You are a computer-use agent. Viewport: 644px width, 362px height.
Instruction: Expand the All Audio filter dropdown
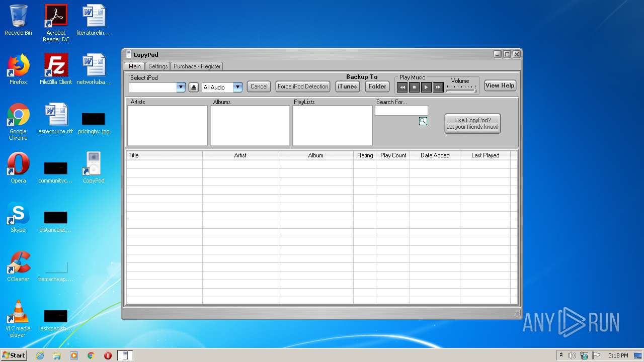(x=238, y=87)
